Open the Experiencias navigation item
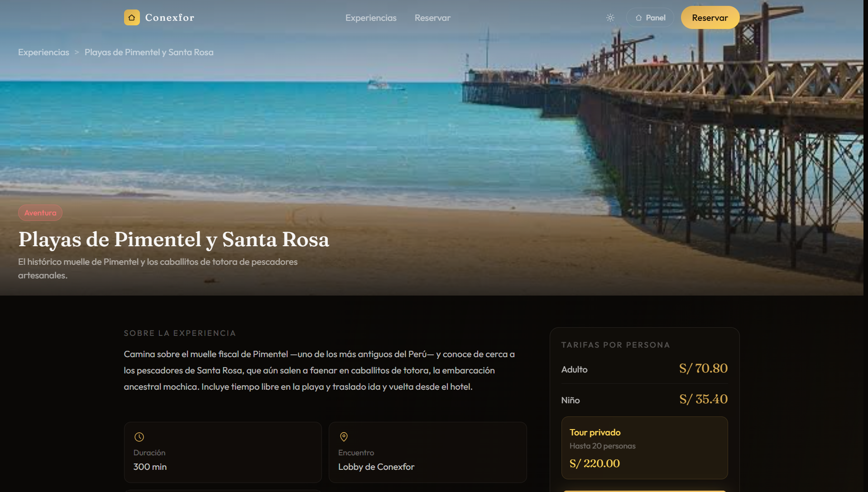 (371, 18)
